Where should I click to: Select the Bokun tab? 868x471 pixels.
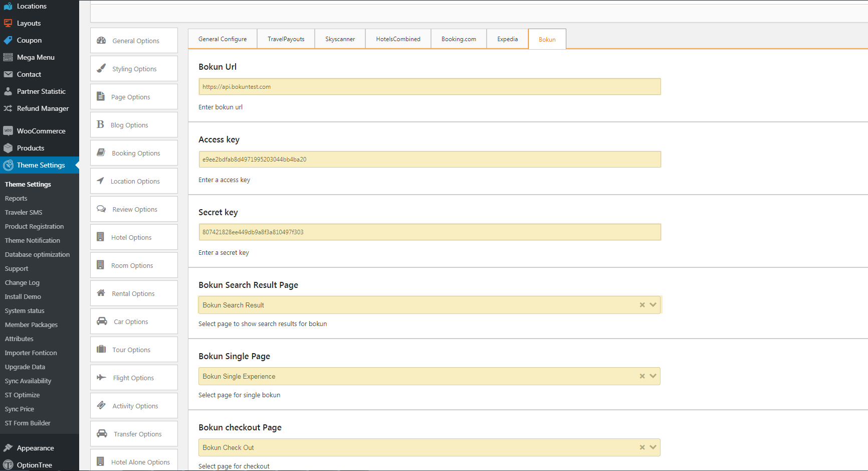pos(547,39)
